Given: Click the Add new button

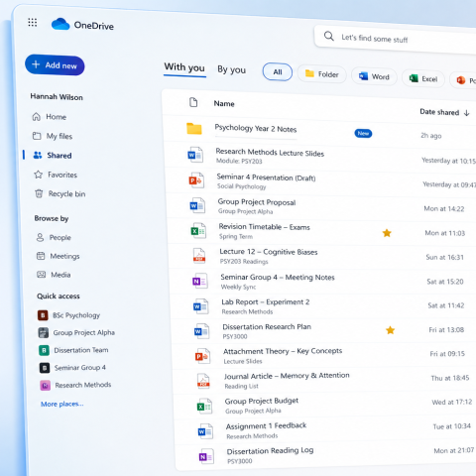Looking at the screenshot, I should (x=55, y=65).
